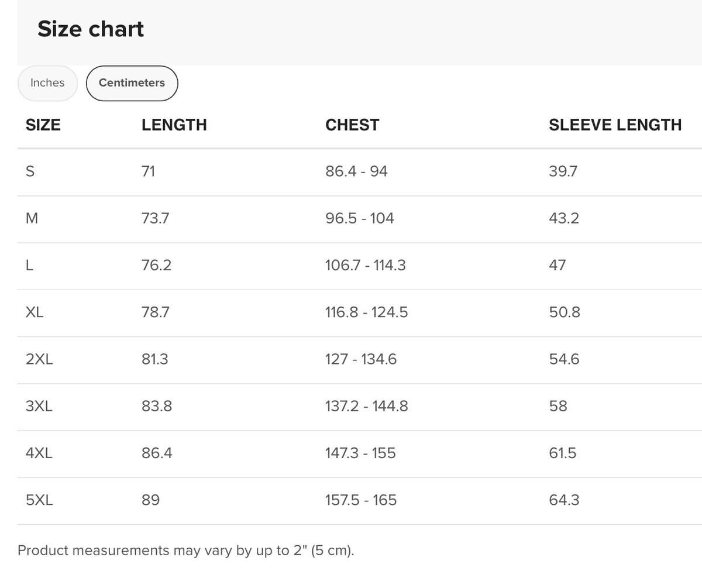Switch units to Inches

pos(47,83)
